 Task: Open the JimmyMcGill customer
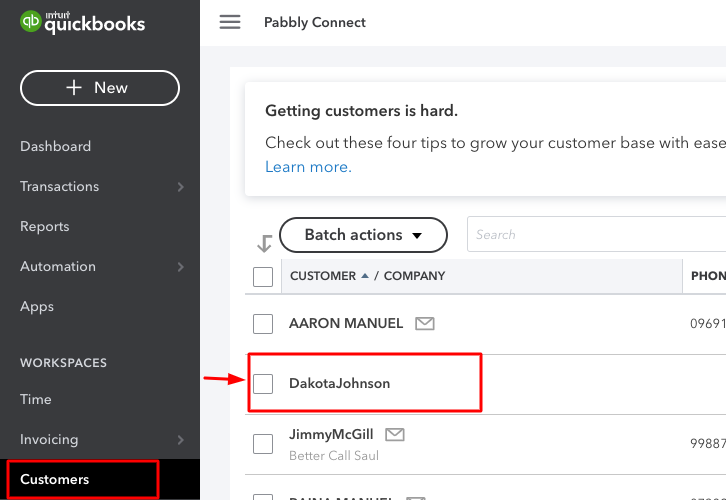pyautogui.click(x=331, y=434)
